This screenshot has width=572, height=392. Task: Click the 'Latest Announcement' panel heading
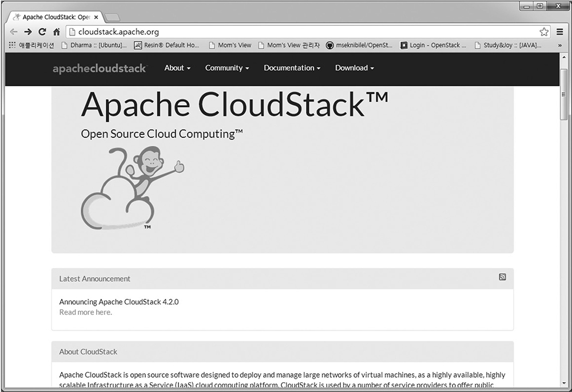pyautogui.click(x=95, y=279)
